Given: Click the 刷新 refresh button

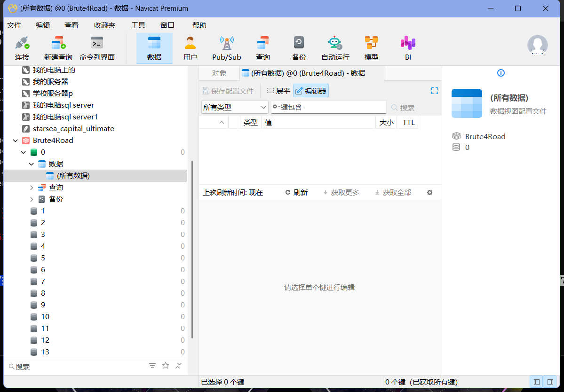Looking at the screenshot, I should pos(296,193).
